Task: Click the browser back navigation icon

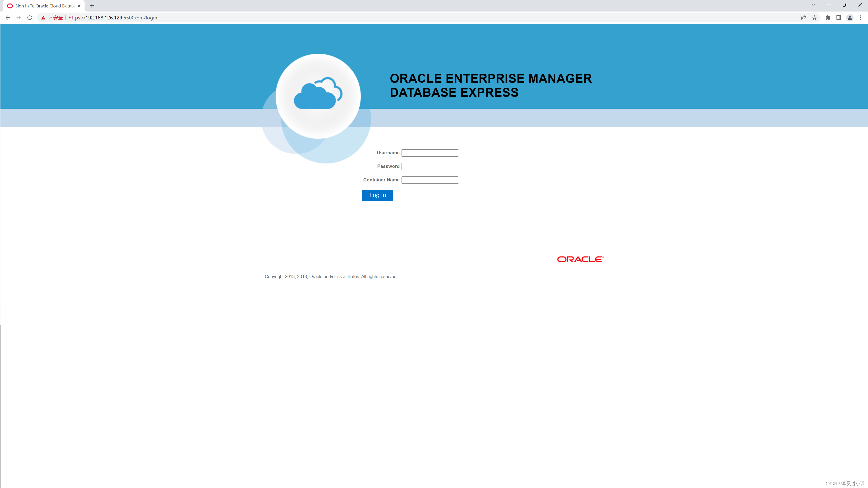Action: (x=7, y=17)
